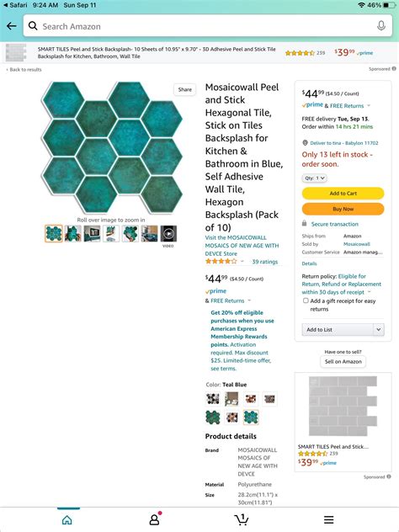
Task: Tap the back arrow icon
Action: coord(12,26)
